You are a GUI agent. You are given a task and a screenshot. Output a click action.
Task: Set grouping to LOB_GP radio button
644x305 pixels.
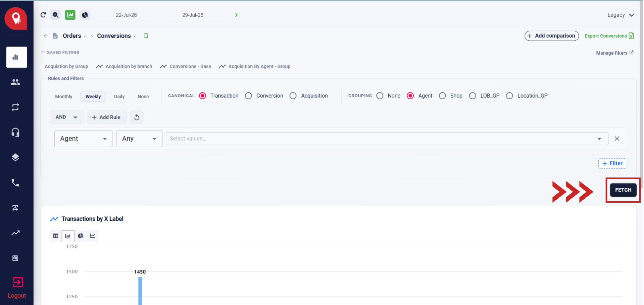(473, 96)
